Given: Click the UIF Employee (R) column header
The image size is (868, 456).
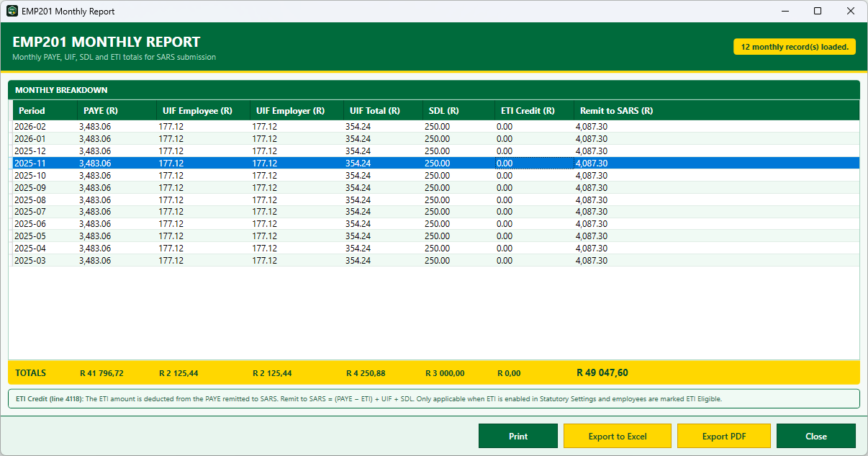Looking at the screenshot, I should click(x=203, y=110).
